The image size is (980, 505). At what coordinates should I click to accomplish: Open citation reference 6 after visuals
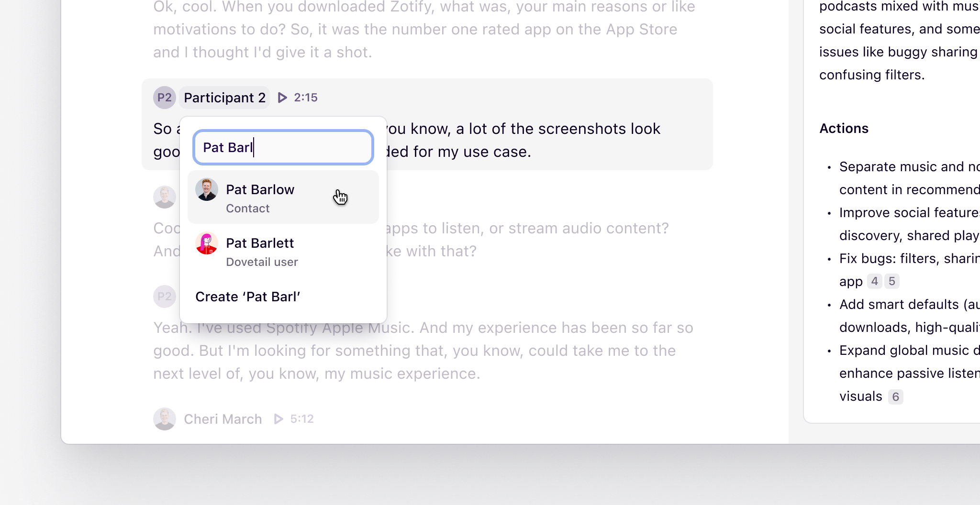click(x=896, y=397)
